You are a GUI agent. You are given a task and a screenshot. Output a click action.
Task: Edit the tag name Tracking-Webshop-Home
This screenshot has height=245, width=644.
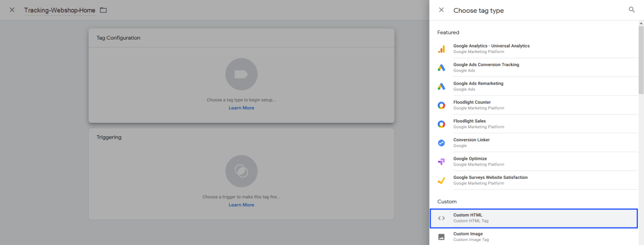pyautogui.click(x=60, y=10)
